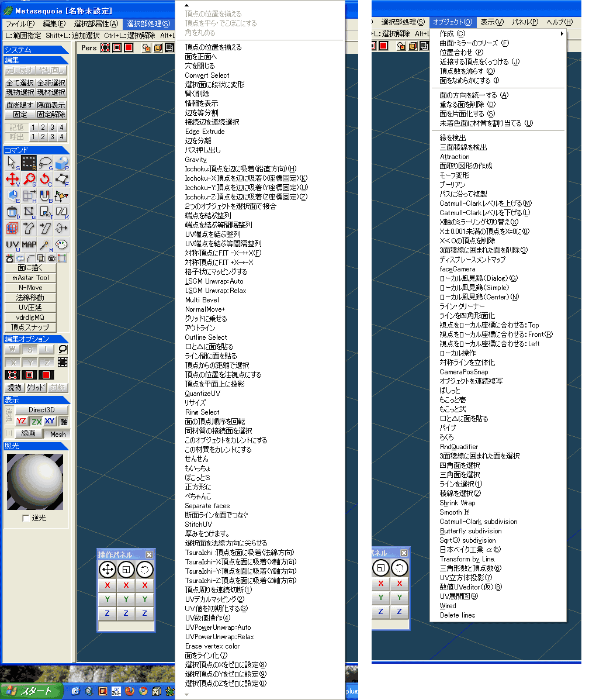The height and width of the screenshot is (700, 596).
Task: Pick the magic wand Material tool (M)
Action: click(x=46, y=244)
